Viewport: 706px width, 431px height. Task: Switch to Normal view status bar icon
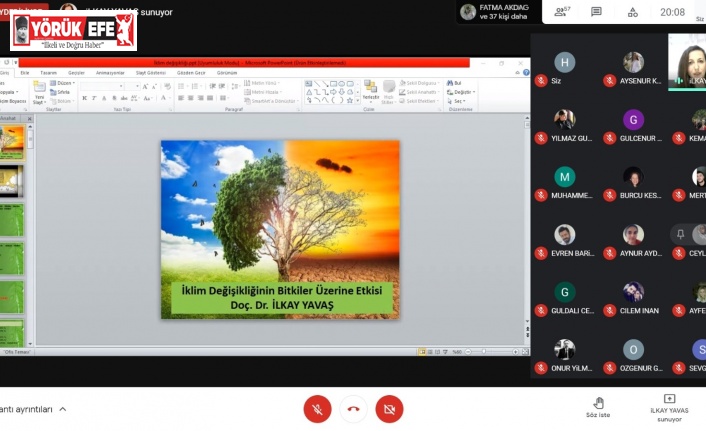click(x=422, y=352)
